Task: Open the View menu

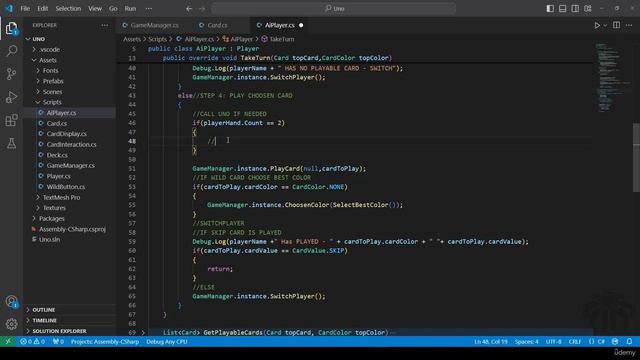Action: (x=95, y=8)
